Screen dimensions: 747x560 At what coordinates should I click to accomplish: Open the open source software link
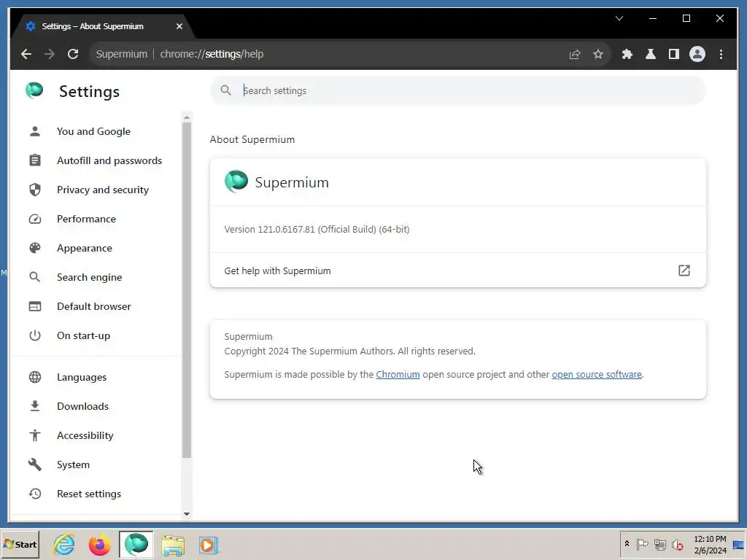click(x=597, y=375)
